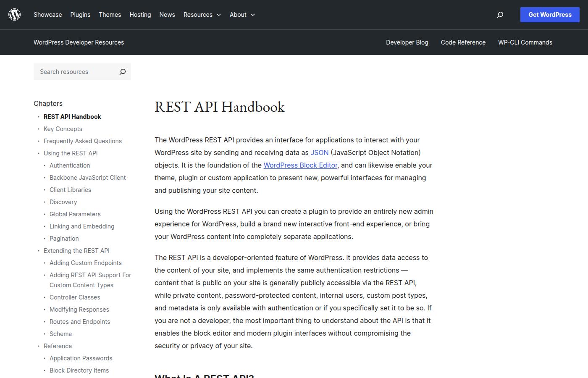Go to WordPress Developer Resources home
Image resolution: width=588 pixels, height=378 pixels.
coord(79,42)
